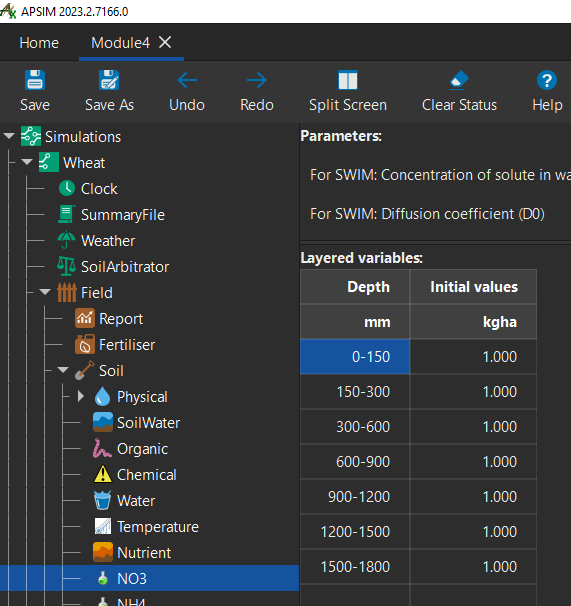571x606 pixels.
Task: Switch to the Module4 tab
Action: tap(120, 43)
